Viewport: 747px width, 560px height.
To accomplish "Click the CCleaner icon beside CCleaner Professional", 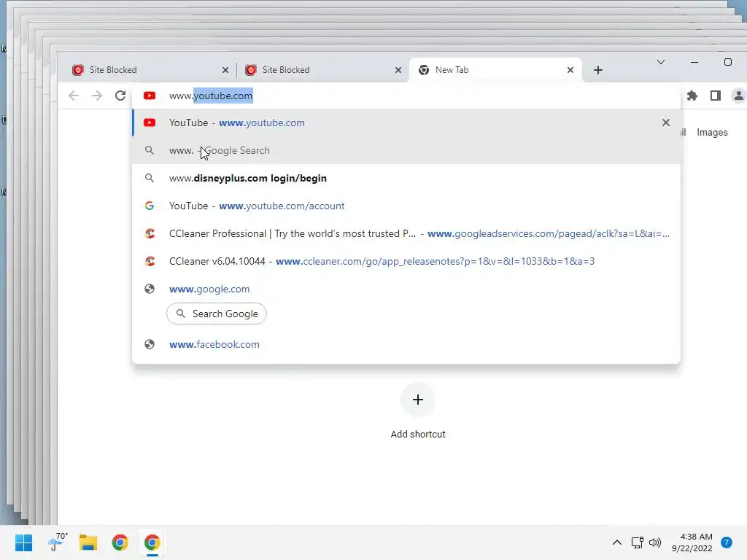I will tap(150, 233).
